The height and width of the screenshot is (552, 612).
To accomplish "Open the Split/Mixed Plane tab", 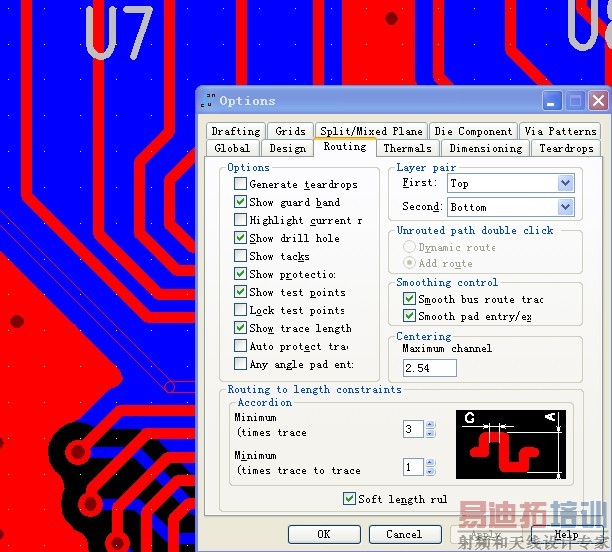I will coord(371,131).
